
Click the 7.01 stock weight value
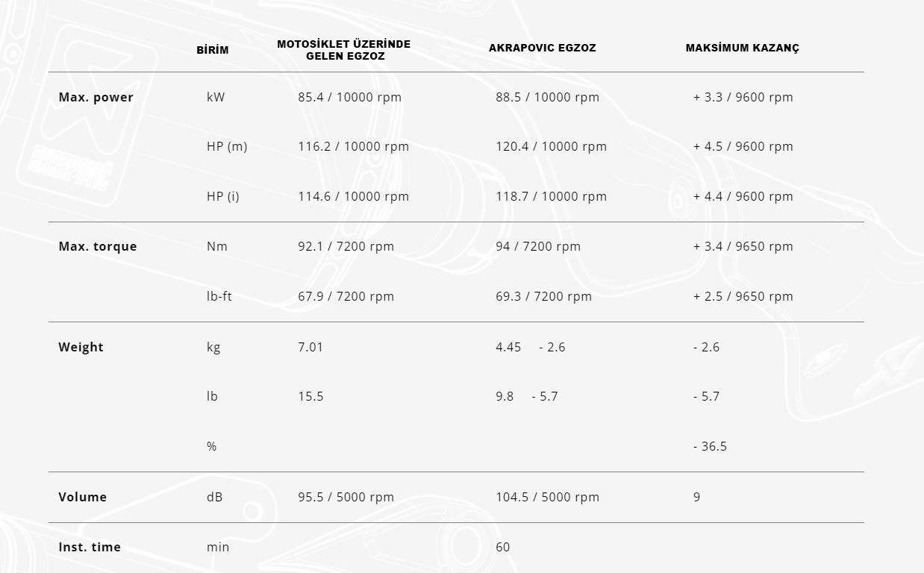(x=310, y=347)
